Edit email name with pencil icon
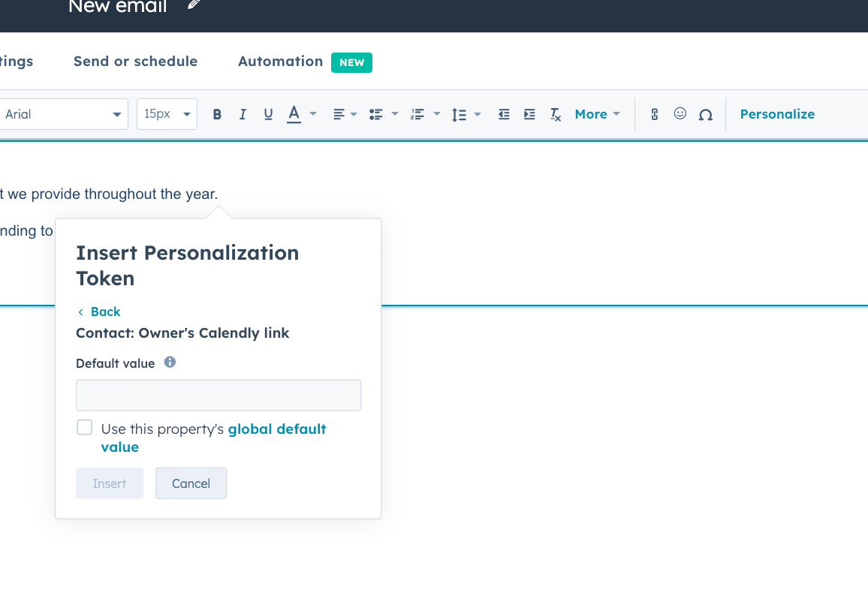Image resolution: width=868 pixels, height=596 pixels. click(x=194, y=5)
